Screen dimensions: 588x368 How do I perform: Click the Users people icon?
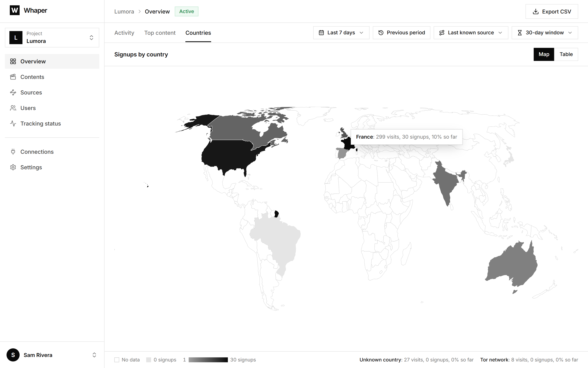pos(13,108)
